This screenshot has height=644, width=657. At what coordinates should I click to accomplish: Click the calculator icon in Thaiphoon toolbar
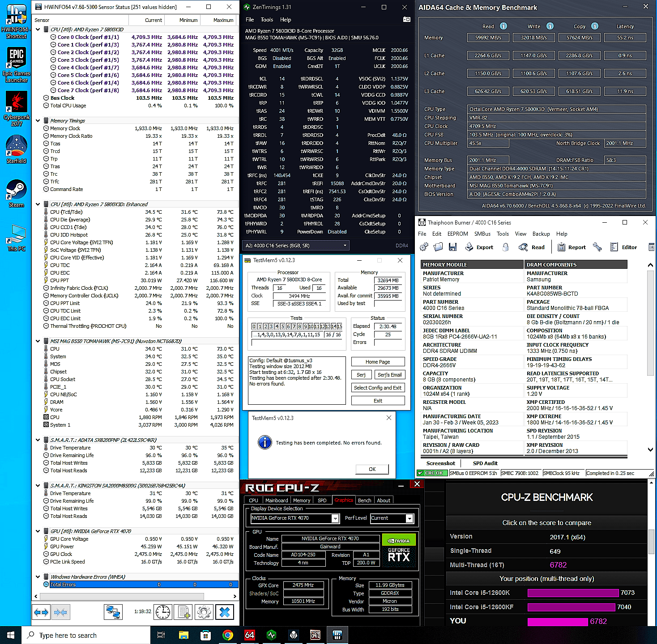(651, 247)
